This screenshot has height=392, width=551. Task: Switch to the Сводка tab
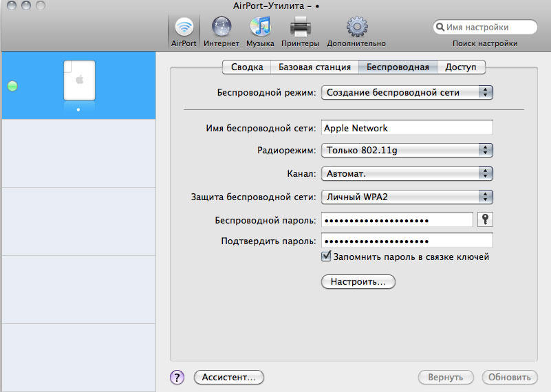(247, 67)
